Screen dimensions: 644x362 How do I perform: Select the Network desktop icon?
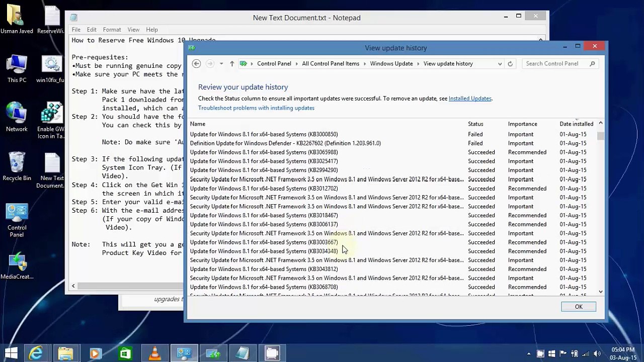(x=17, y=117)
